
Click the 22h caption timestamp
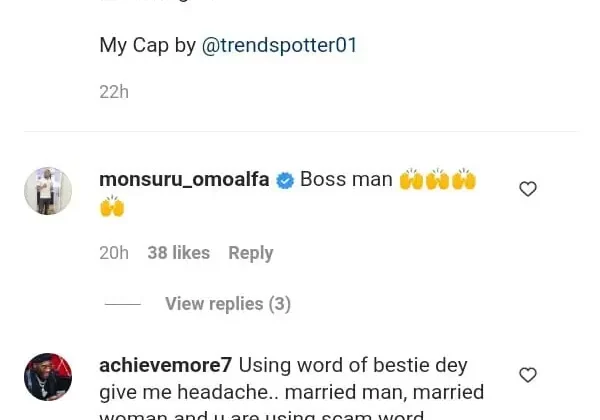tap(113, 92)
